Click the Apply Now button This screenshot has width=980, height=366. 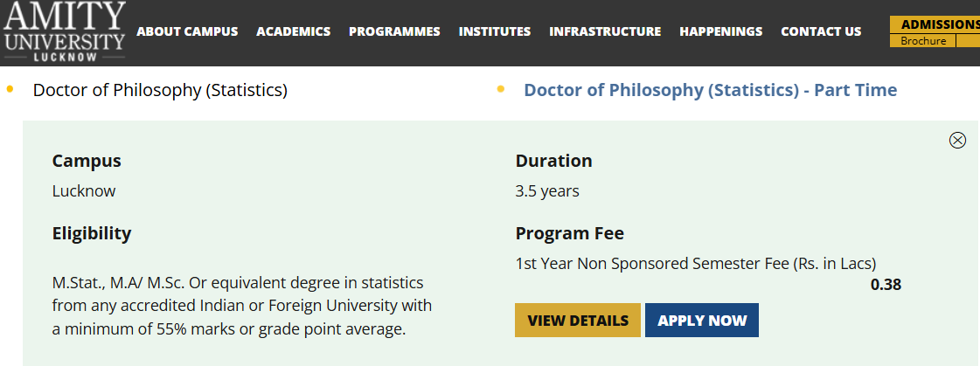(x=701, y=321)
